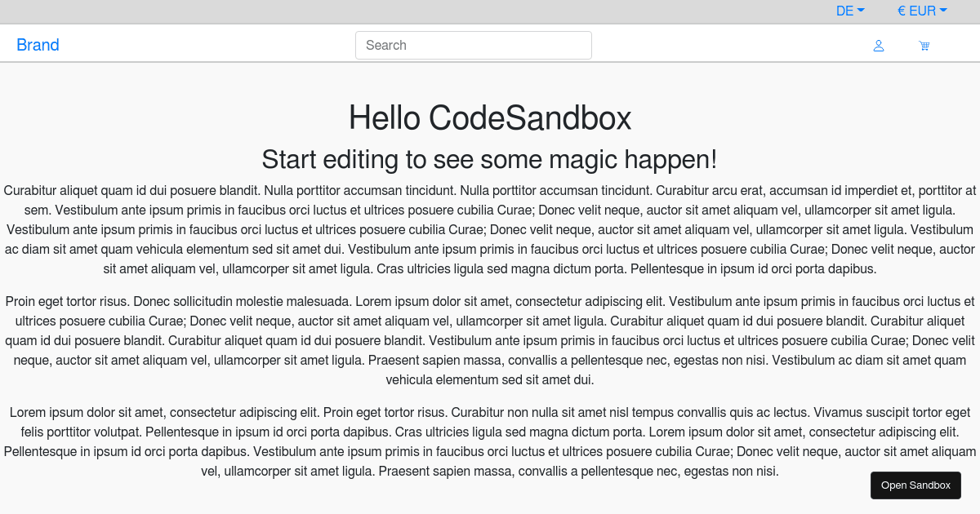Open the language chevron to switch locale

click(x=862, y=11)
